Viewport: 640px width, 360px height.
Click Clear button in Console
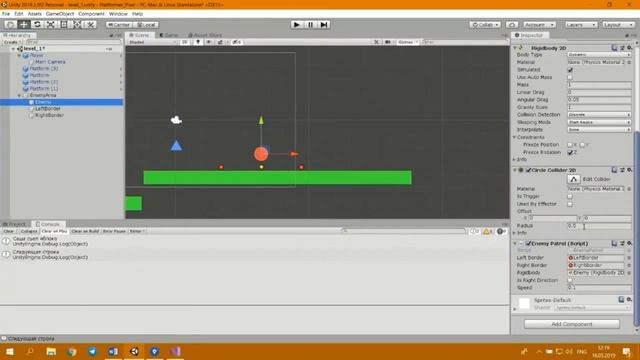[x=9, y=231]
